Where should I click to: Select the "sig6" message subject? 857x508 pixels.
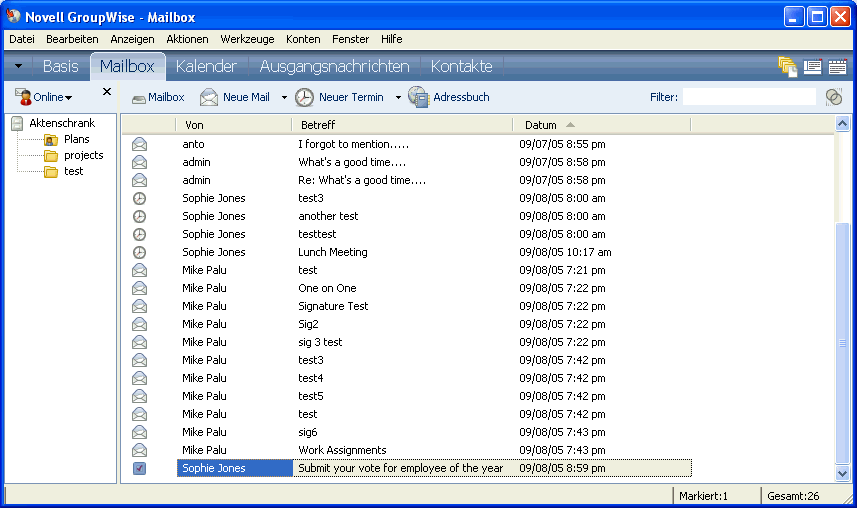pyautogui.click(x=308, y=433)
